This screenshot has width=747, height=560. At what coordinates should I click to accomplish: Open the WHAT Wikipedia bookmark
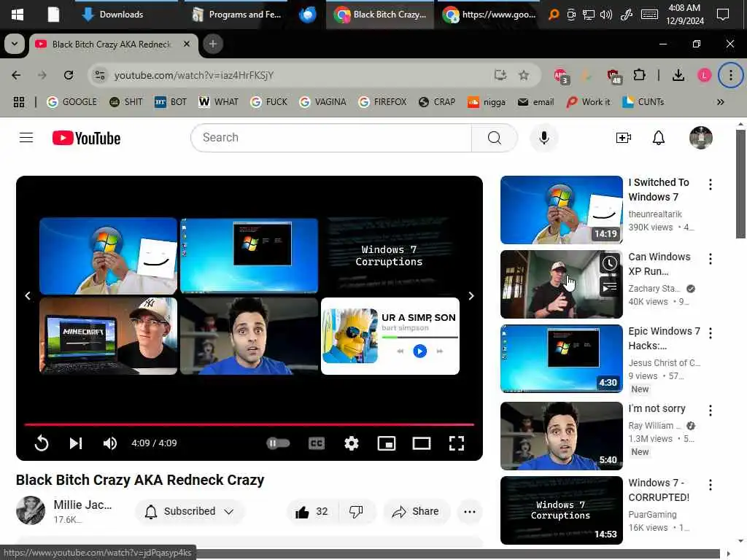coord(218,102)
